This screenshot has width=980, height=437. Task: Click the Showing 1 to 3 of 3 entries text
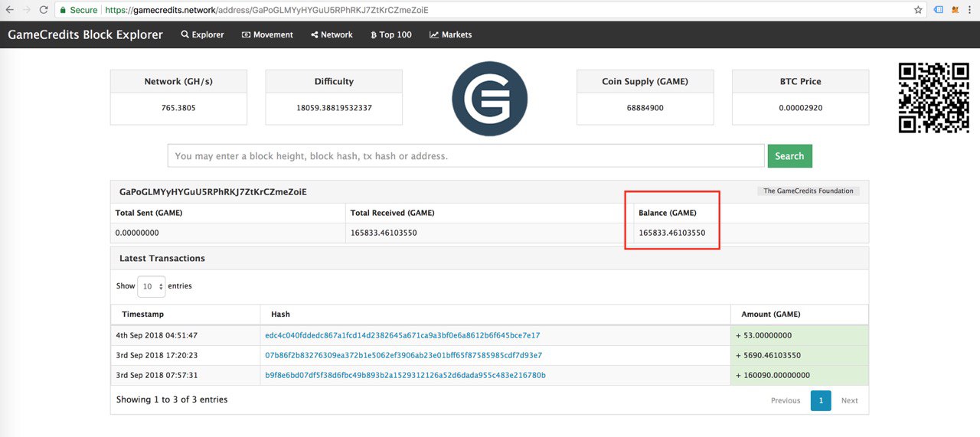click(172, 399)
